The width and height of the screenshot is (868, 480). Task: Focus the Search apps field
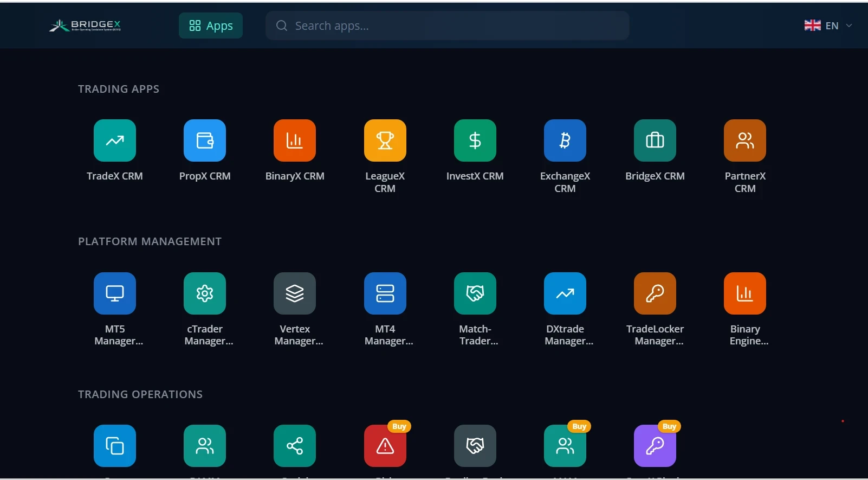[447, 25]
